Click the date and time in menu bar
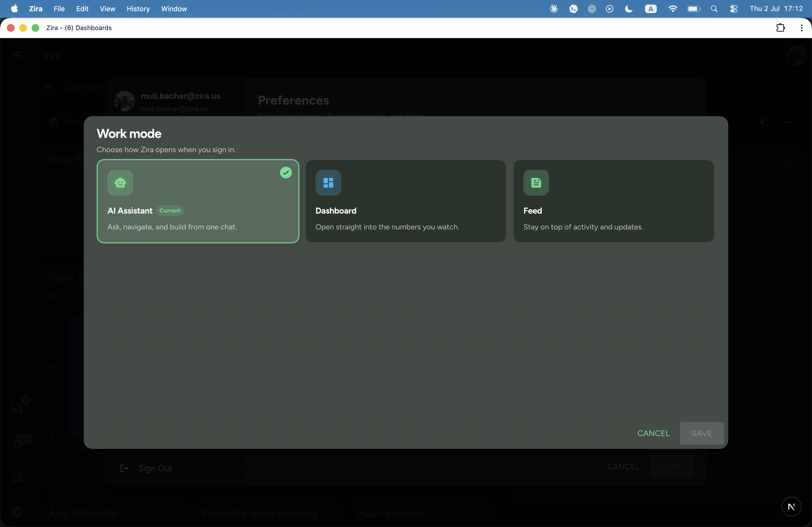Screen dimensions: 812x527 [x=776, y=9]
